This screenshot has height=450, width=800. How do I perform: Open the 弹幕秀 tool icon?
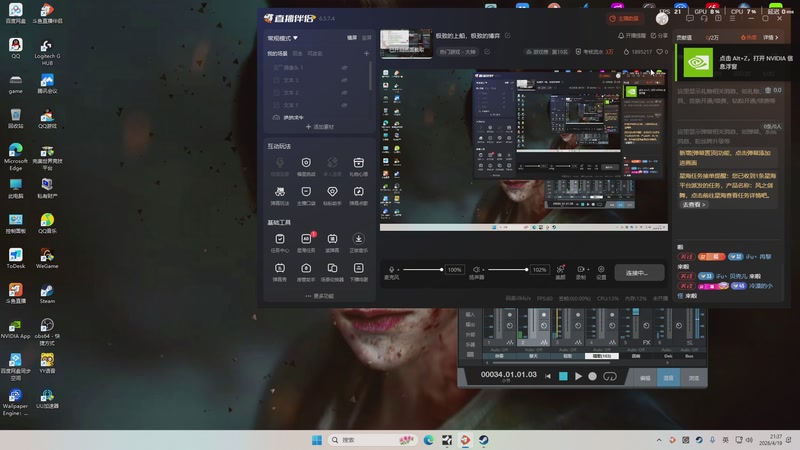[280, 271]
